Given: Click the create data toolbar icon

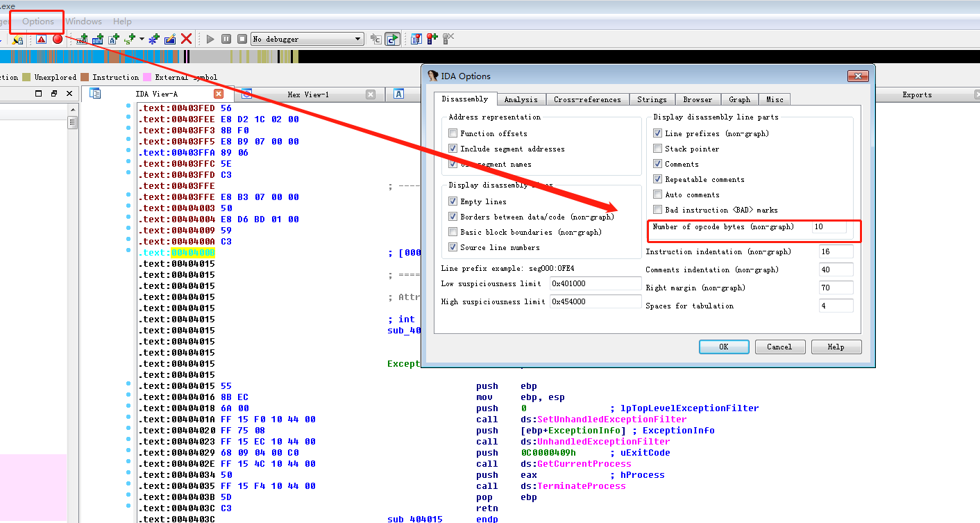Looking at the screenshot, I should (99, 39).
